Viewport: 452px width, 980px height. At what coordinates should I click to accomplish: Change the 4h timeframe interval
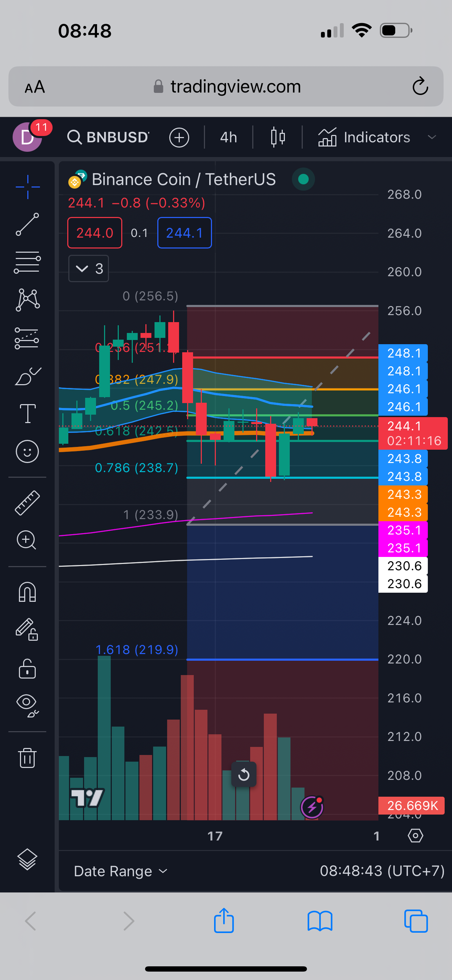(228, 137)
